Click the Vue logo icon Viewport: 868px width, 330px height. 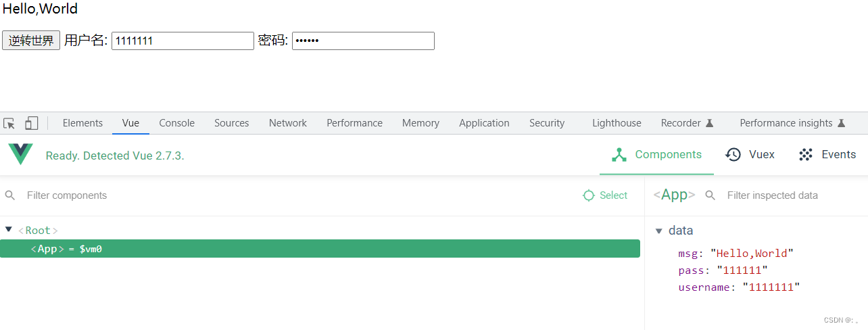(x=20, y=155)
